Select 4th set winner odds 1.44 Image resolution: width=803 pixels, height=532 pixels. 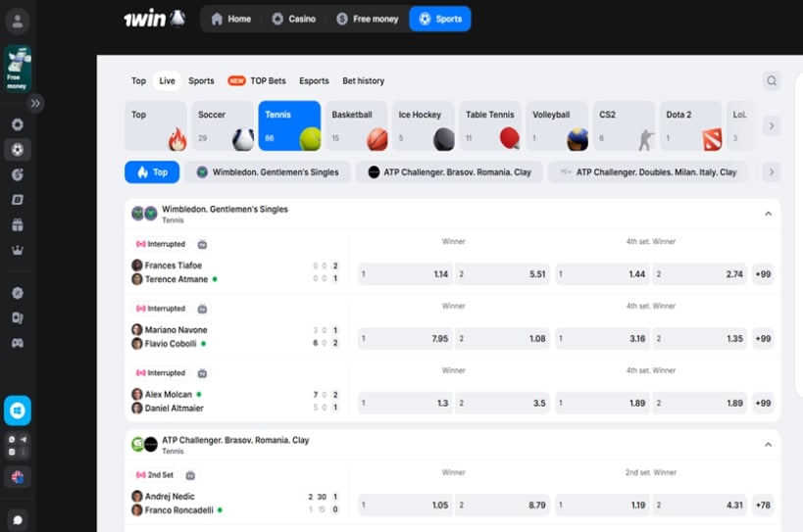coord(602,274)
